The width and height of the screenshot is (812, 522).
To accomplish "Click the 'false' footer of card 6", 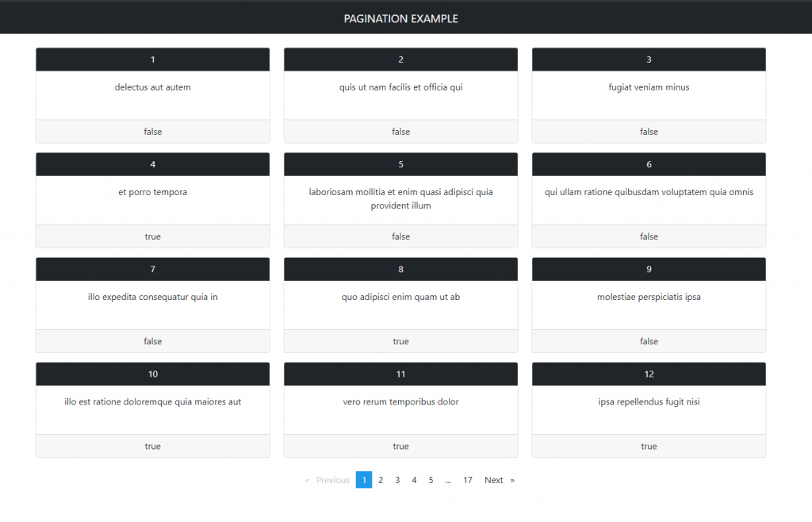I will point(649,236).
